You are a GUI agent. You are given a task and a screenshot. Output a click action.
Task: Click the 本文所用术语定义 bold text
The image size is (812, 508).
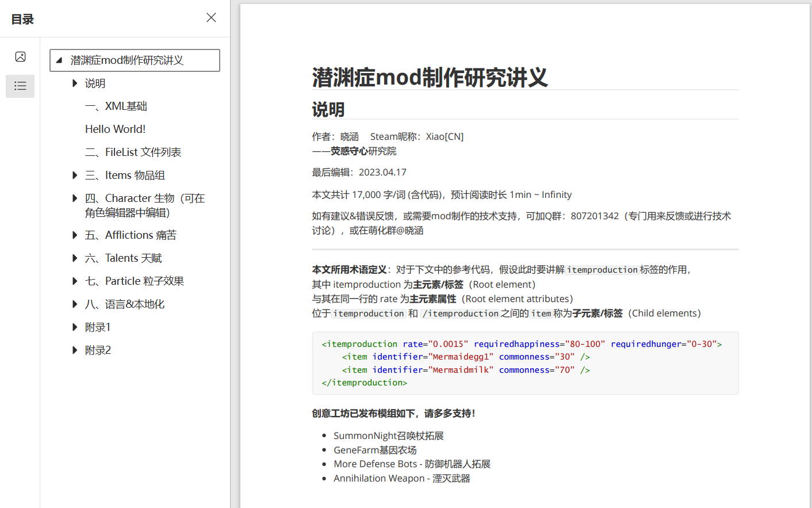click(350, 270)
